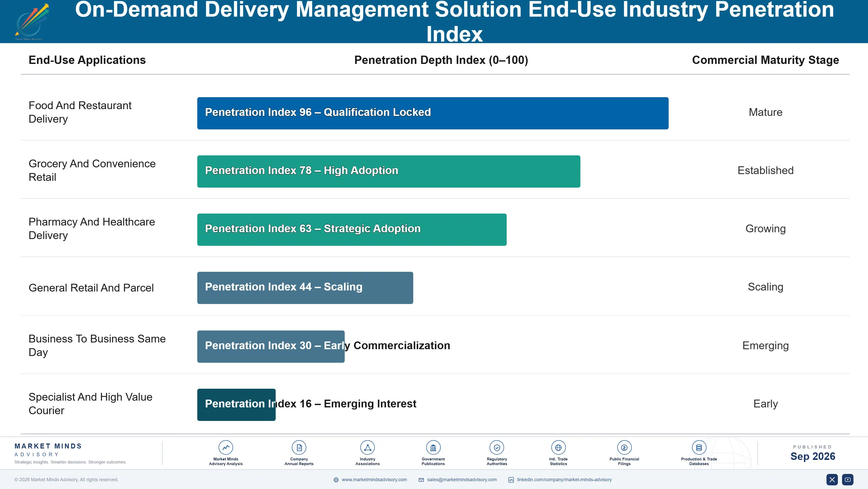Click the envelope icon beside sales email

pyautogui.click(x=421, y=480)
